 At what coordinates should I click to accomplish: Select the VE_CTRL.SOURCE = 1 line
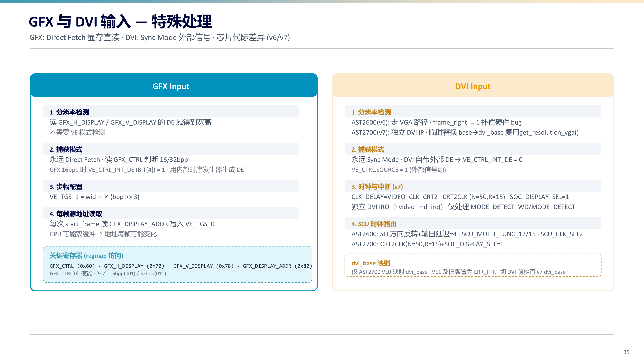(x=398, y=170)
